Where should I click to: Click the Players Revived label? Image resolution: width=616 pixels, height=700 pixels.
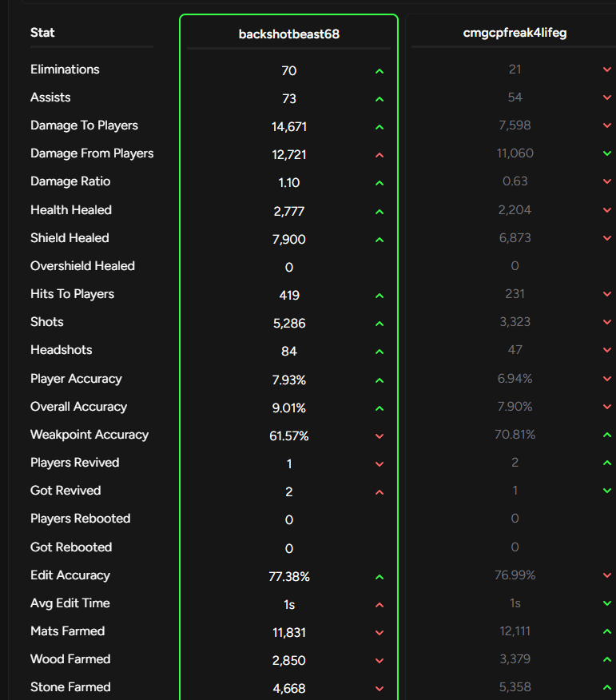[x=74, y=463]
